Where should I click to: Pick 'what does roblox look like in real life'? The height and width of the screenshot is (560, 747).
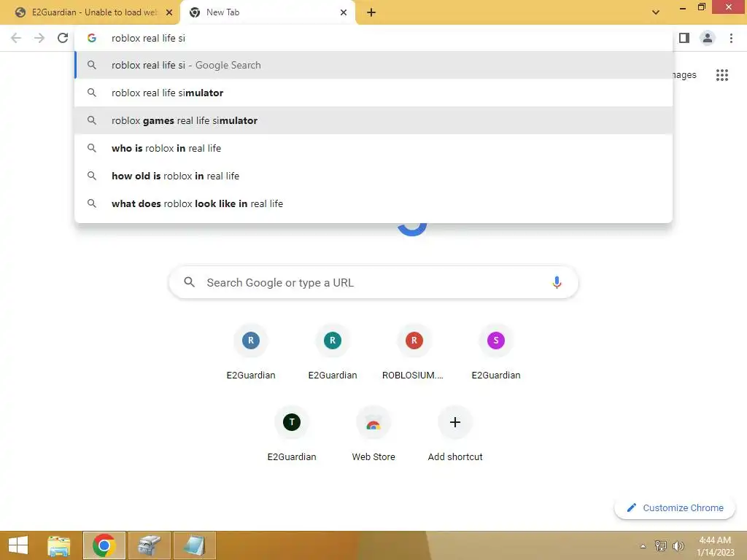pyautogui.click(x=373, y=203)
